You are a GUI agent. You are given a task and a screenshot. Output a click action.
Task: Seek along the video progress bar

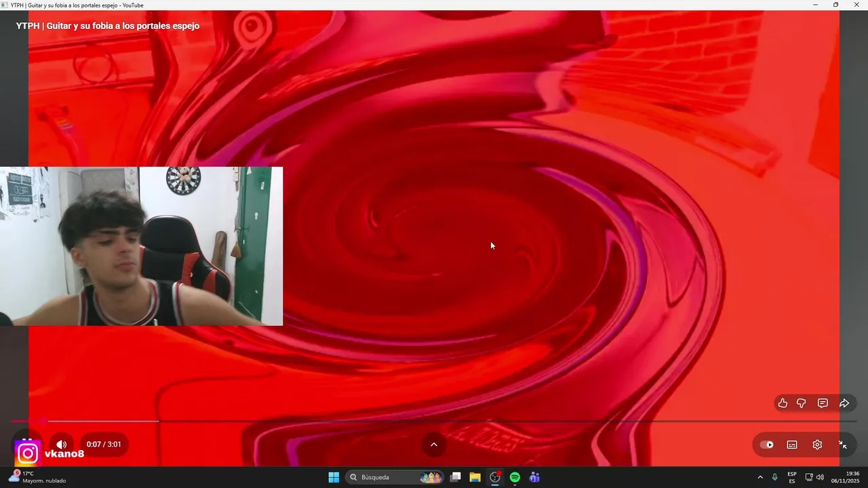point(434,421)
